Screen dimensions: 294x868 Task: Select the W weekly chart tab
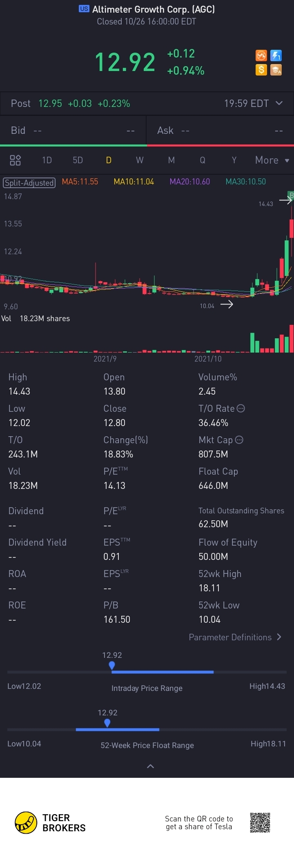coord(140,160)
